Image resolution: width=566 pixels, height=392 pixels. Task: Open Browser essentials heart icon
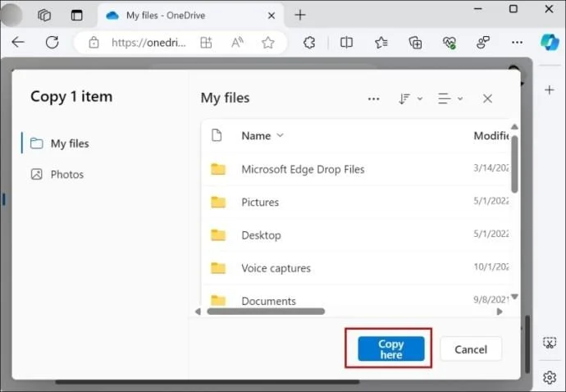[x=450, y=43]
